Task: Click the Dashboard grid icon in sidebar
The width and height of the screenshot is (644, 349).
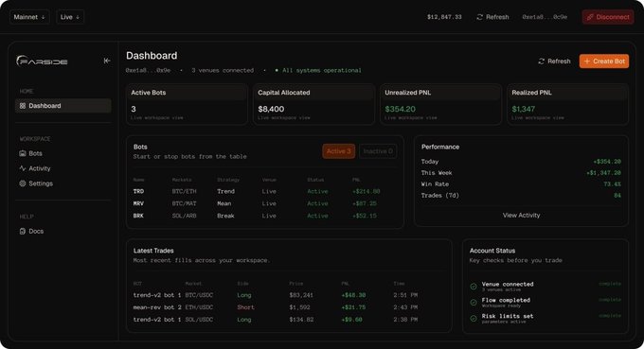Action: point(23,106)
